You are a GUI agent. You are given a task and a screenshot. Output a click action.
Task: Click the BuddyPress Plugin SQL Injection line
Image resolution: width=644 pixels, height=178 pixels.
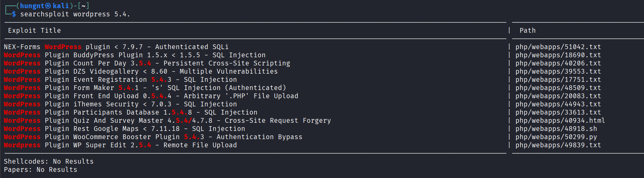point(134,55)
